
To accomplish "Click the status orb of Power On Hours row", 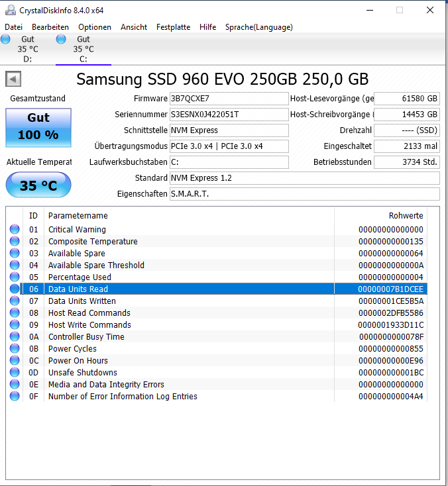I will pos(15,360).
